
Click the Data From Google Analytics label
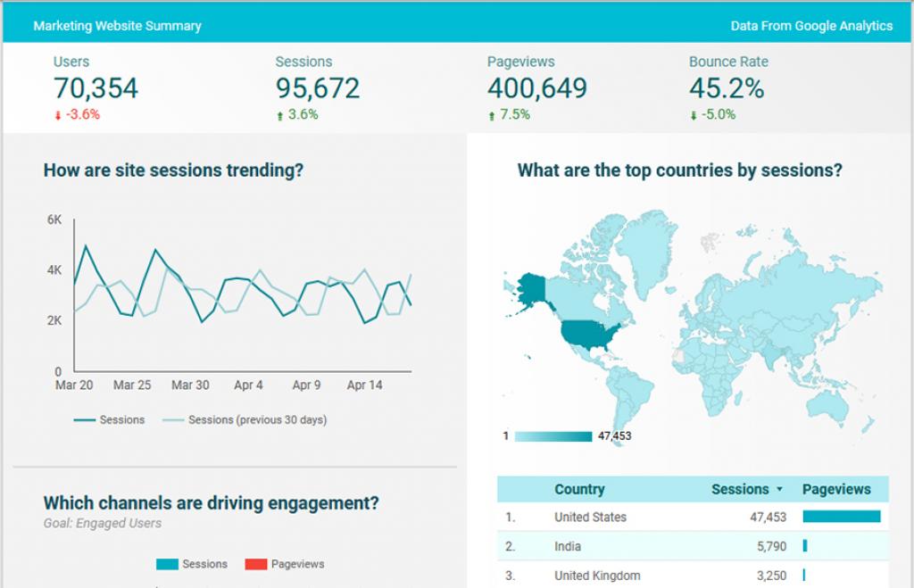tap(811, 26)
